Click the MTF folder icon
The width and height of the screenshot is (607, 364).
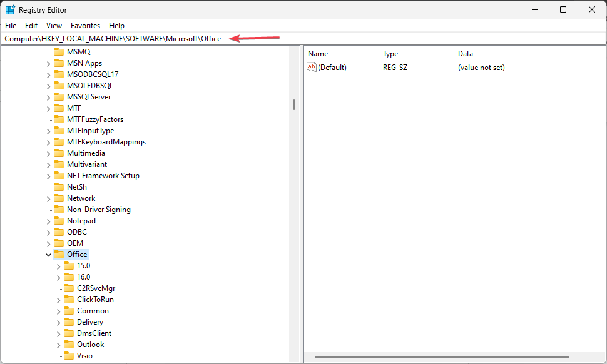coord(59,108)
